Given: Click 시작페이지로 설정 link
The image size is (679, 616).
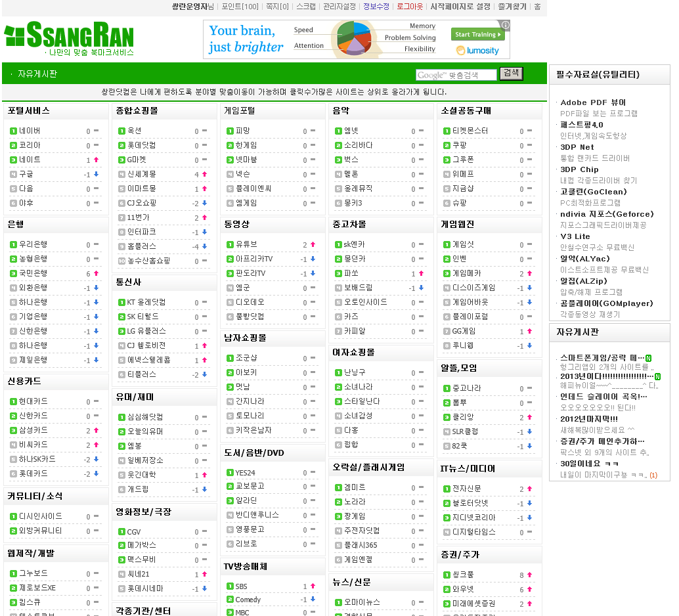Looking at the screenshot, I should coord(460,7).
